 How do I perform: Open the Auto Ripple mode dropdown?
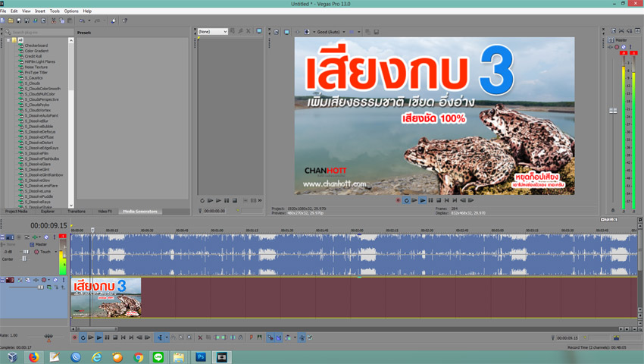[x=295, y=337]
